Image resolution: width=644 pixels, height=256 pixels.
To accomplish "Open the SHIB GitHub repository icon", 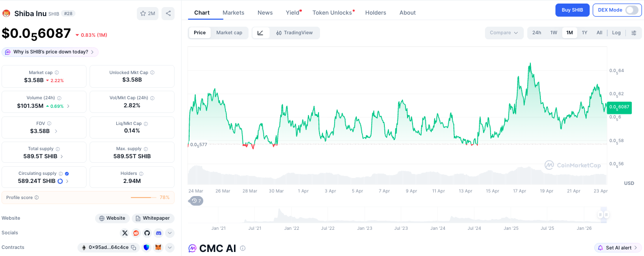I will click(x=147, y=233).
